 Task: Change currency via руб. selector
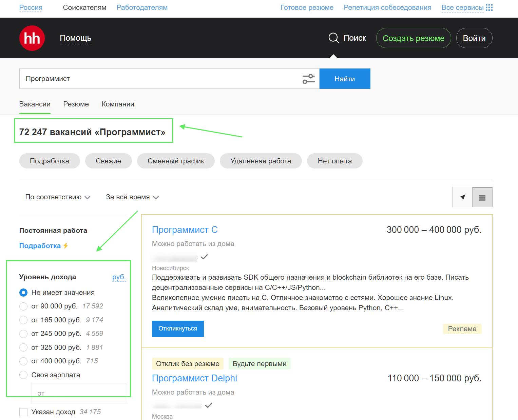tap(119, 277)
